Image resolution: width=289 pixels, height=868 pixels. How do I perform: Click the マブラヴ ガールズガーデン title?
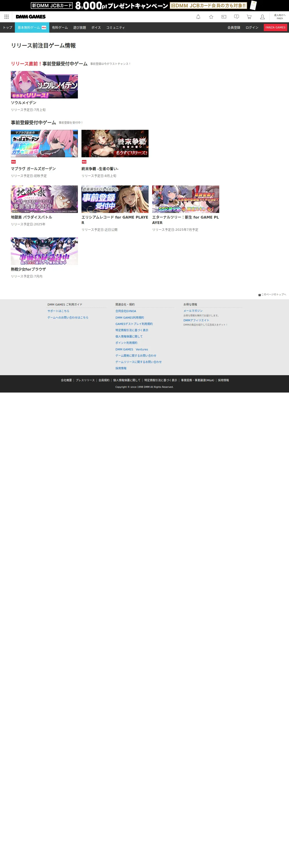[x=33, y=169]
